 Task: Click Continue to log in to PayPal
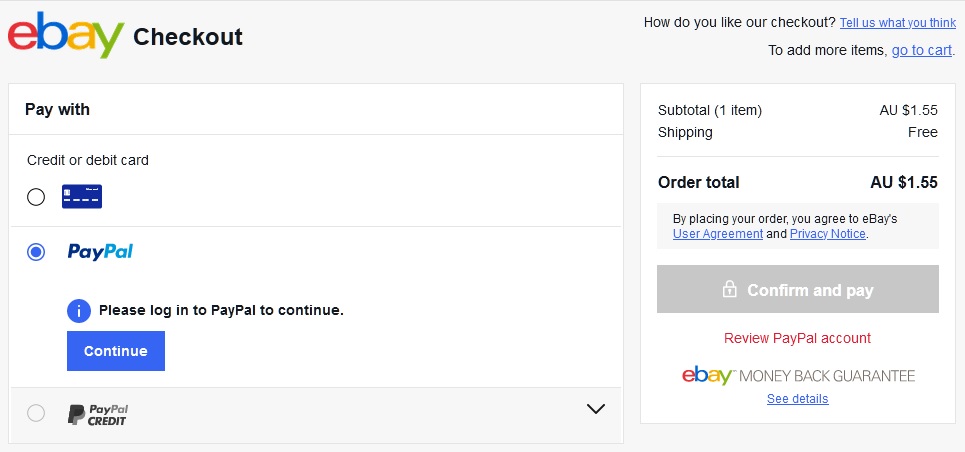click(x=116, y=351)
